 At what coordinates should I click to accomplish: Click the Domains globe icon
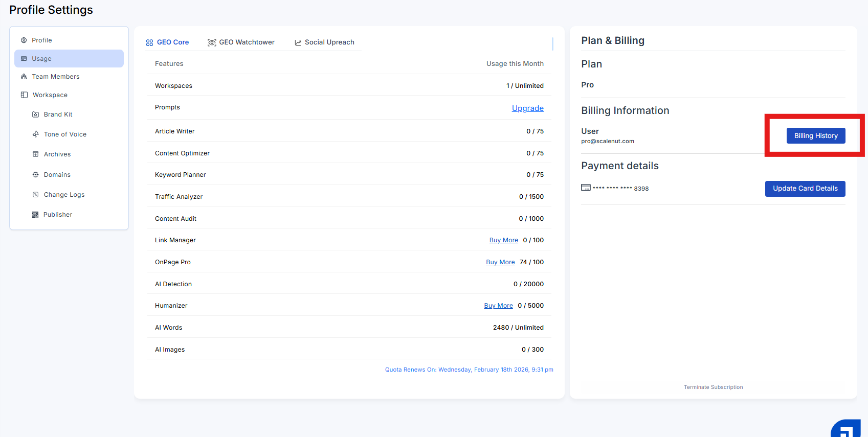35,175
